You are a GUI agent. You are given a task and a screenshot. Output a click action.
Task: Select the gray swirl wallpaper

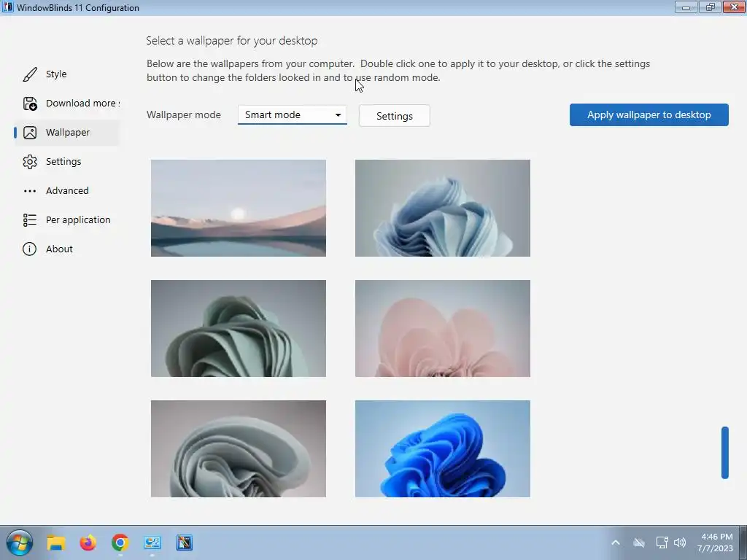click(239, 448)
